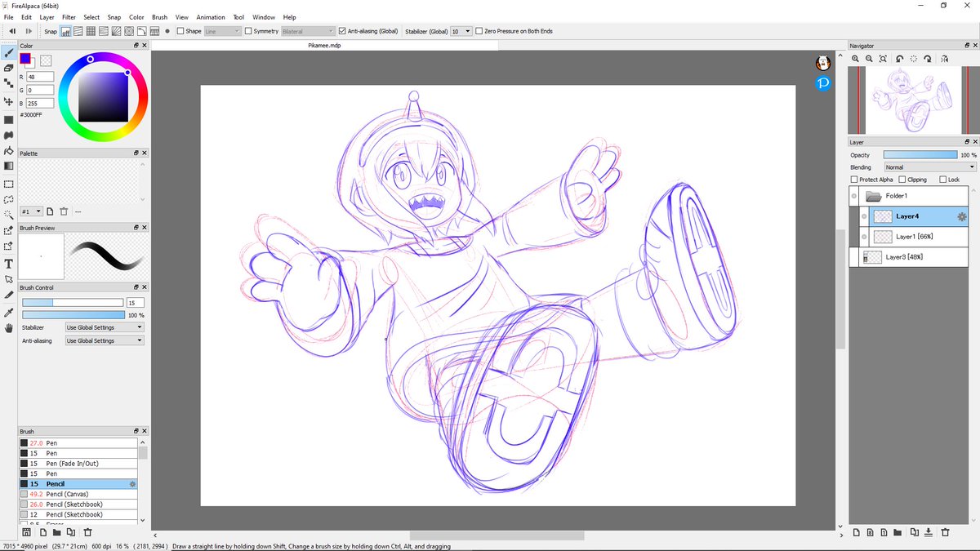The image size is (980, 551).
Task: Select the Magic Wand tool
Action: 8,215
